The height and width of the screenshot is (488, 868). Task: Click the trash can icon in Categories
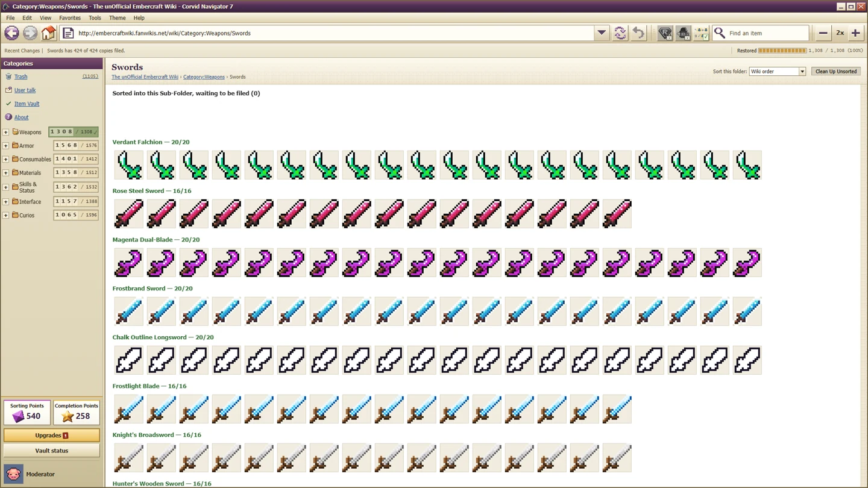tap(8, 77)
